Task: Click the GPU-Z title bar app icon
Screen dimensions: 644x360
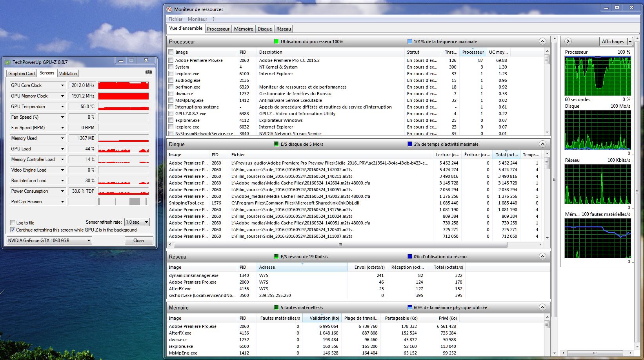Action: tap(7, 62)
